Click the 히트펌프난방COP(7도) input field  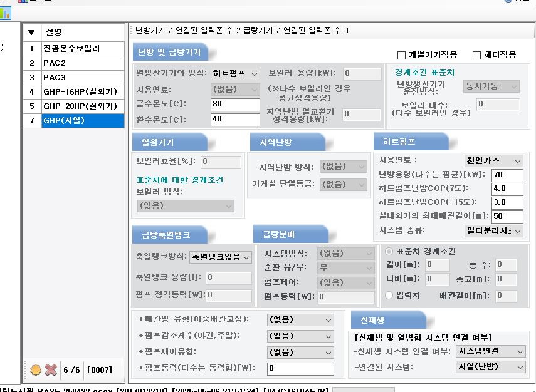507,189
